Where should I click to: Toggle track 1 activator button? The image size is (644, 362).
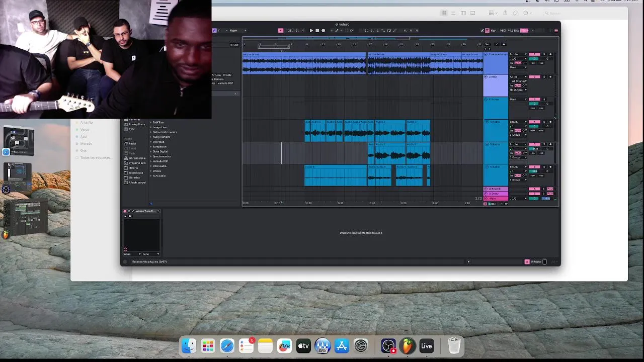point(534,54)
